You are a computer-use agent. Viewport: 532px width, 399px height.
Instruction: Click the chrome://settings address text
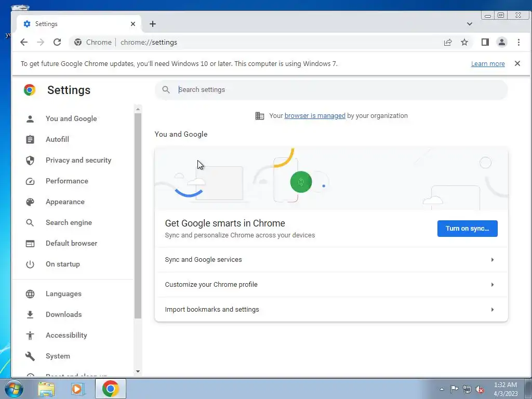click(149, 42)
